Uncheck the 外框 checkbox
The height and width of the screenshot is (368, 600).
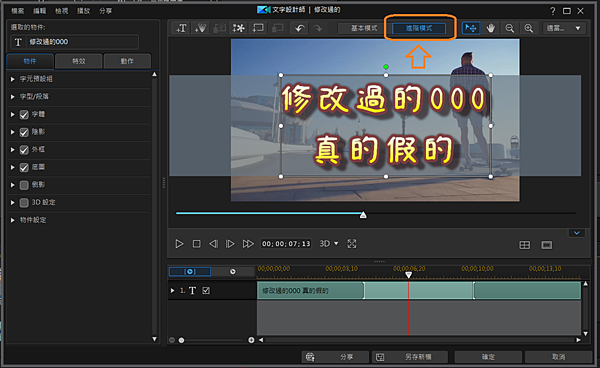pos(24,150)
